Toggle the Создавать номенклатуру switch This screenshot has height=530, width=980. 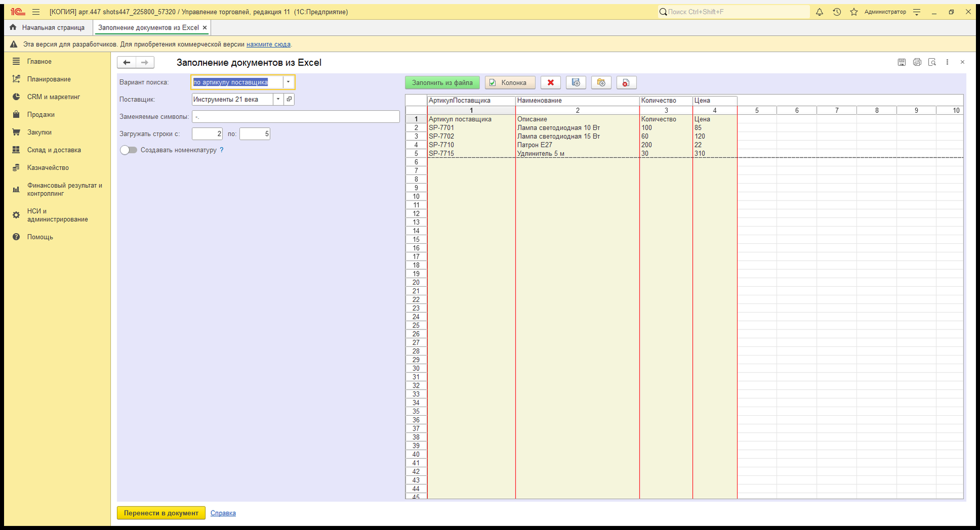point(129,150)
